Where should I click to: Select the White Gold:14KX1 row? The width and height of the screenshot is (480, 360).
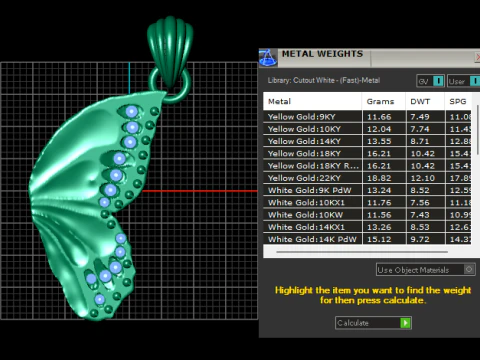click(367, 227)
